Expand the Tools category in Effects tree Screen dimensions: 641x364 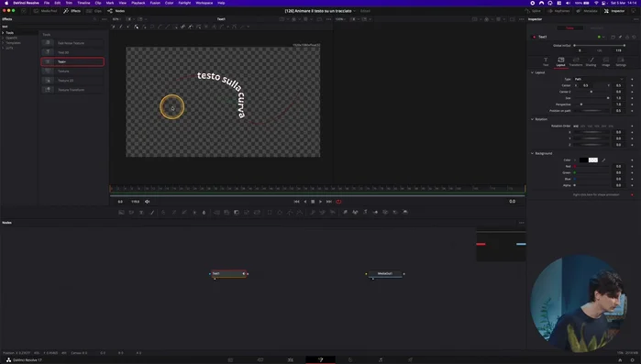(4, 33)
